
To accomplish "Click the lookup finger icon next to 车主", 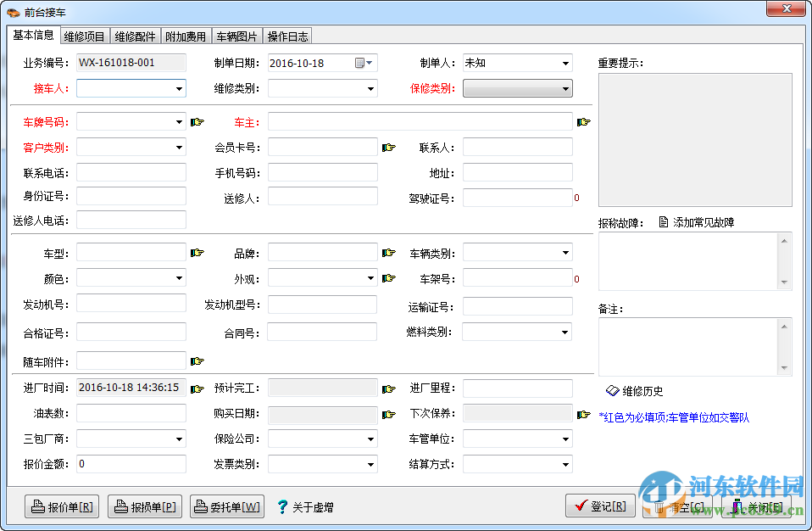I will click(583, 121).
